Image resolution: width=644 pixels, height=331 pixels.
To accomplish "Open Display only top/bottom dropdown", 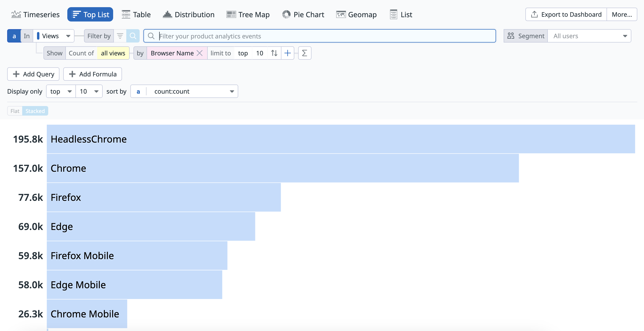I will [61, 91].
